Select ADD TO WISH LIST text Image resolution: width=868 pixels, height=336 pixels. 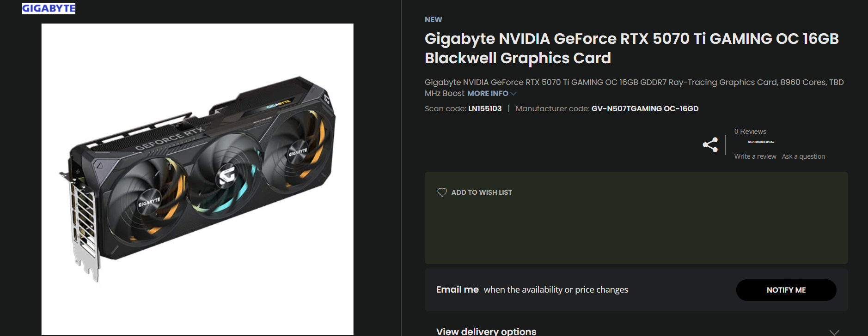pyautogui.click(x=482, y=192)
